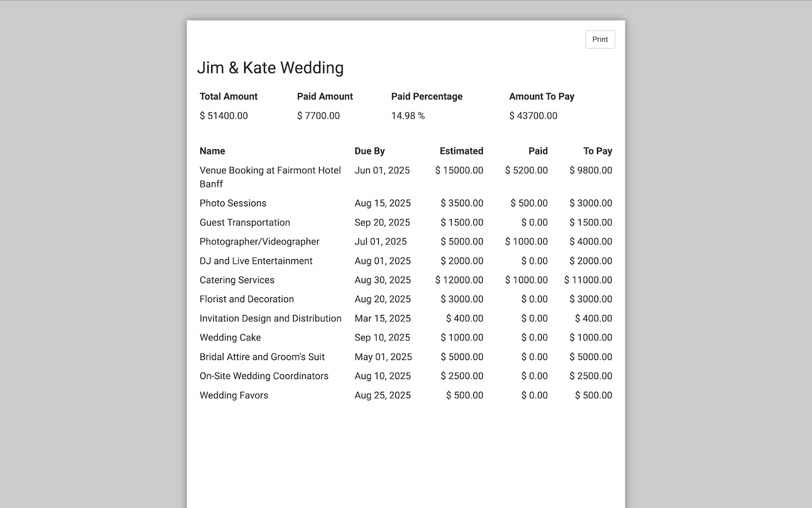Click the Bridal Attire and Groom's Suit entry

(x=262, y=357)
